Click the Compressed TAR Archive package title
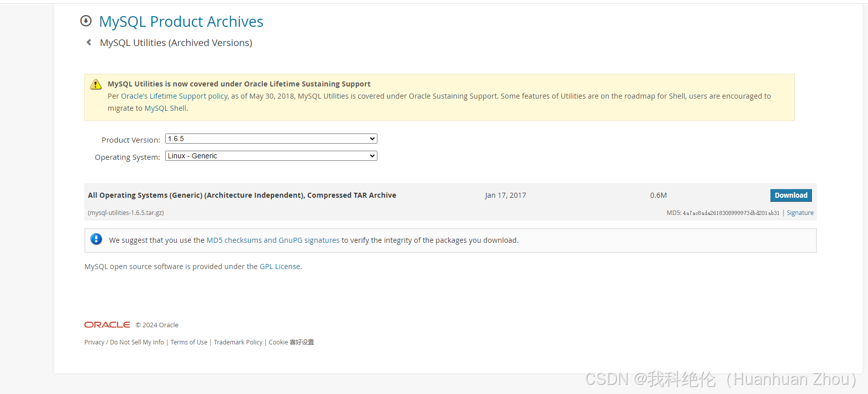Viewport: 868px width, 394px height. pos(242,195)
